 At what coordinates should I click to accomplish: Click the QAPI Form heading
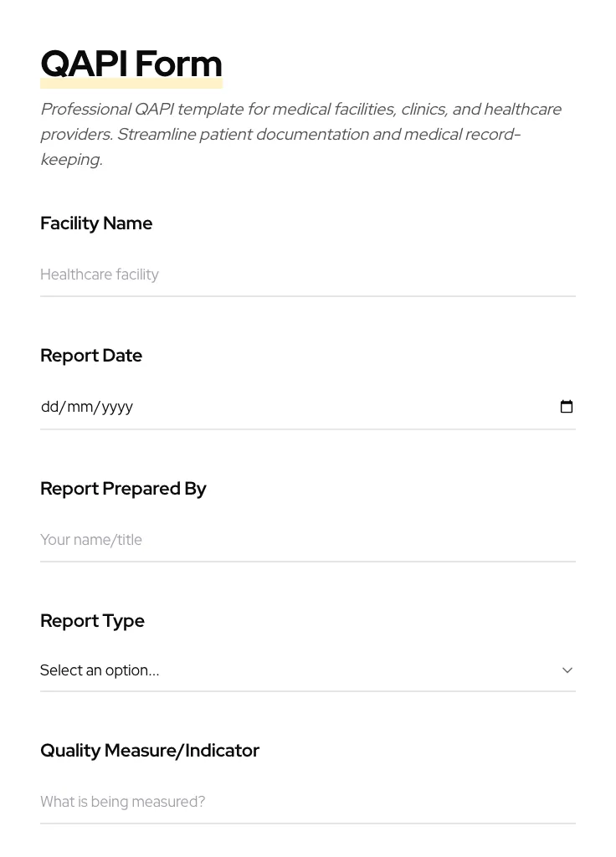pyautogui.click(x=131, y=63)
